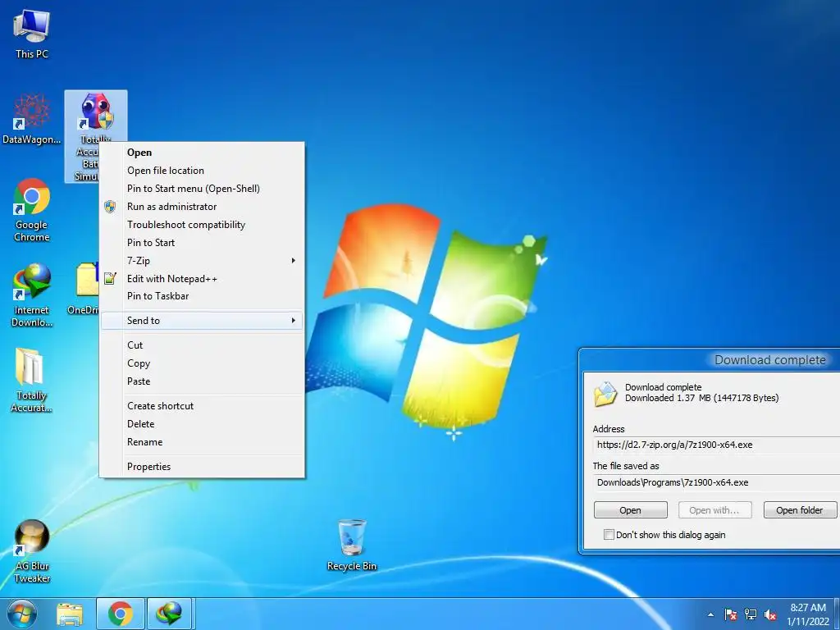Check Don't show this dialog again

[609, 535]
